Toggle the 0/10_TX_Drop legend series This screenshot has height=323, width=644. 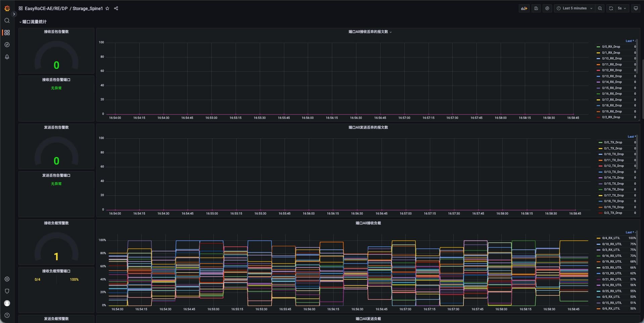614,154
